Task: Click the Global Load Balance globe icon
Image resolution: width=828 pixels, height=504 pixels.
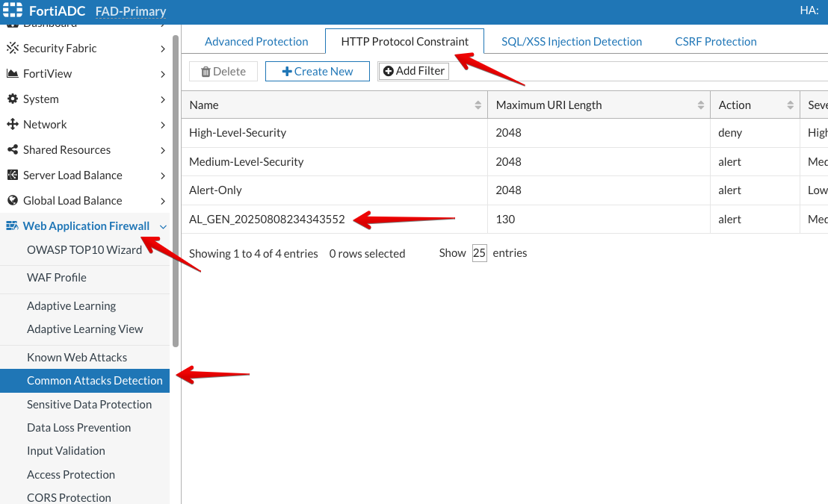Action: [x=12, y=201]
